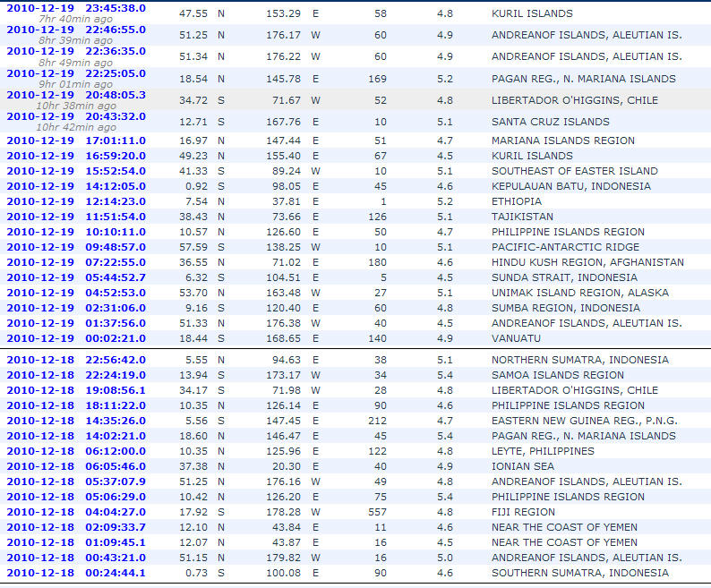The image size is (711, 588).
Task: Open the 2010-12-19 22:46:55.0 event link
Action: (x=76, y=30)
